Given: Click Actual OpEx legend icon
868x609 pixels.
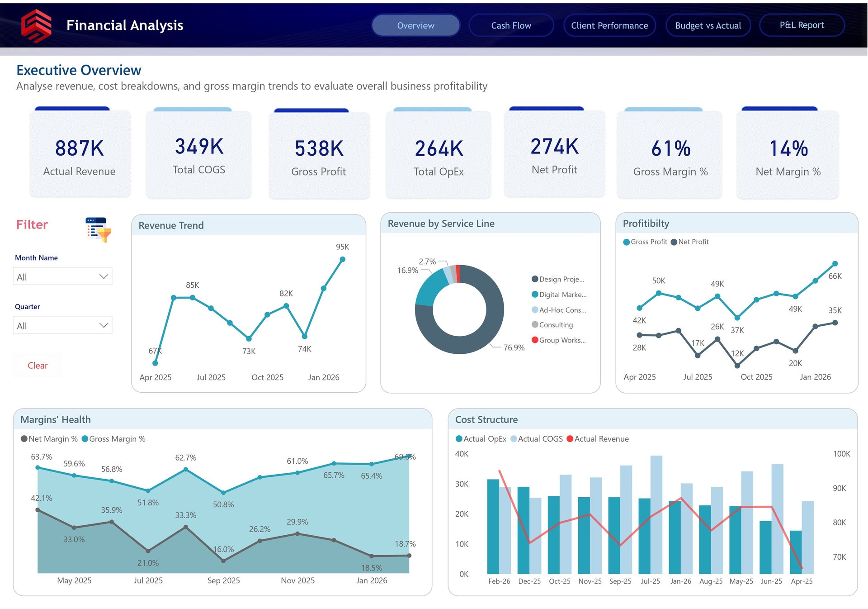Looking at the screenshot, I should coord(459,439).
